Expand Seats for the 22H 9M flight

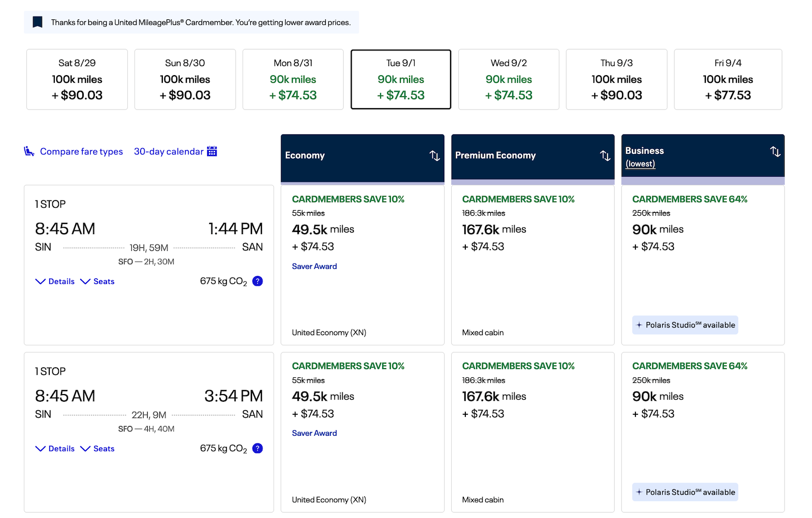tap(97, 448)
